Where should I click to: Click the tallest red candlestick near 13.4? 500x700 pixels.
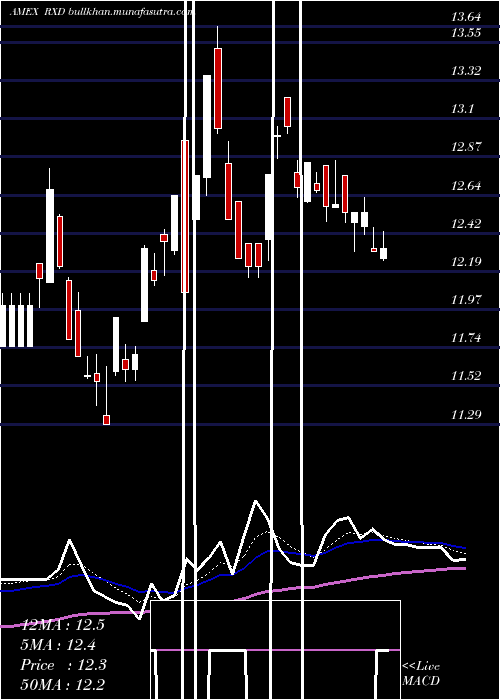pyautogui.click(x=218, y=88)
